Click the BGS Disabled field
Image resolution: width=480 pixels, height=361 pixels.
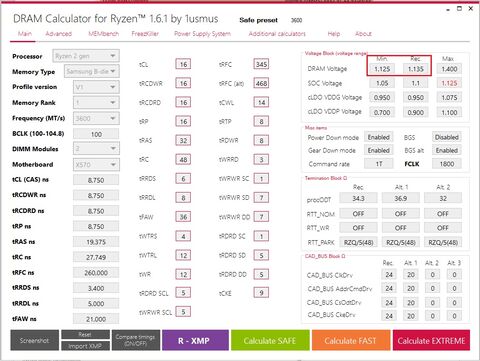pos(447,137)
